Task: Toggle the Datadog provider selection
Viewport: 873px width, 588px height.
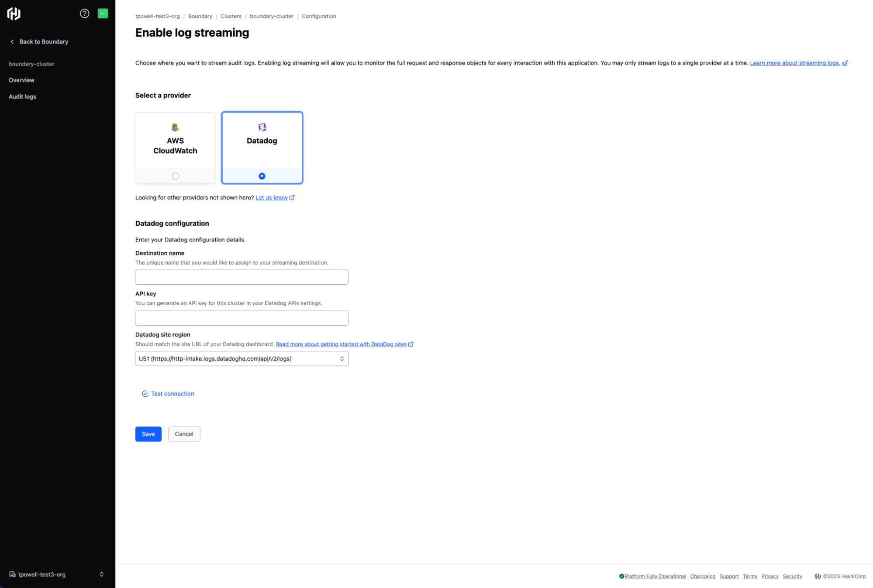Action: 261,175
